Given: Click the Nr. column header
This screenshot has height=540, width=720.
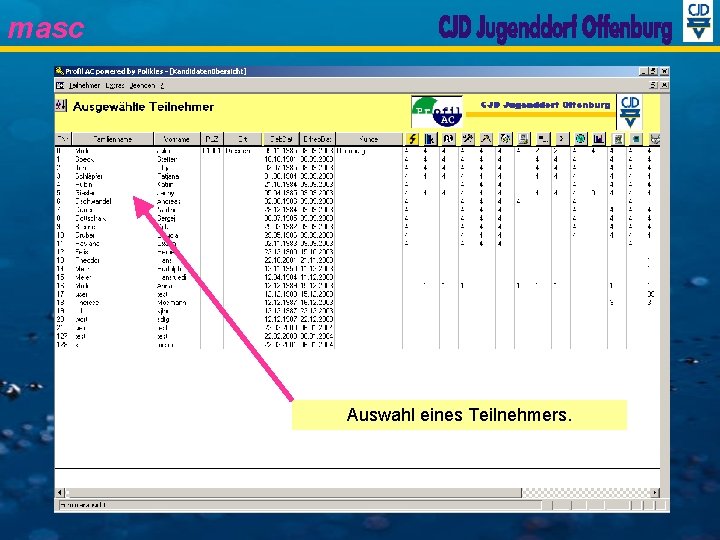Looking at the screenshot, I should coord(63,139).
